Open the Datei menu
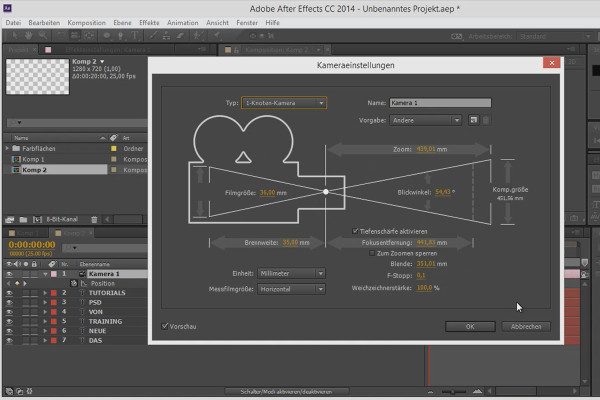 [13, 23]
